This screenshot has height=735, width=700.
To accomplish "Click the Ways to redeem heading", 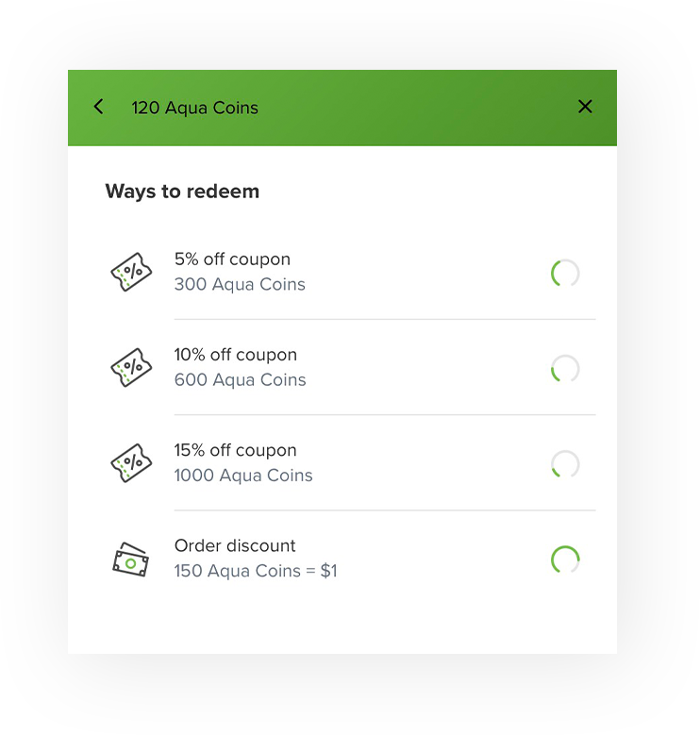I will 182,192.
